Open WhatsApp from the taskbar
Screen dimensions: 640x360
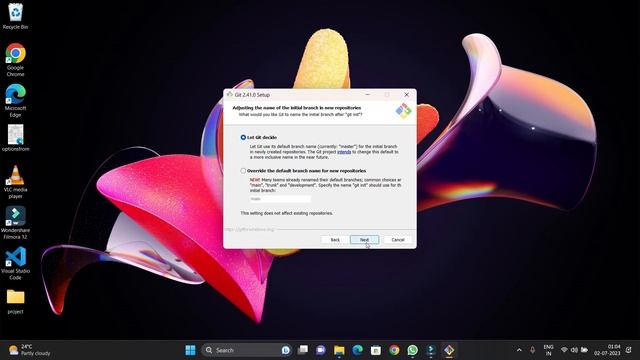pos(413,350)
